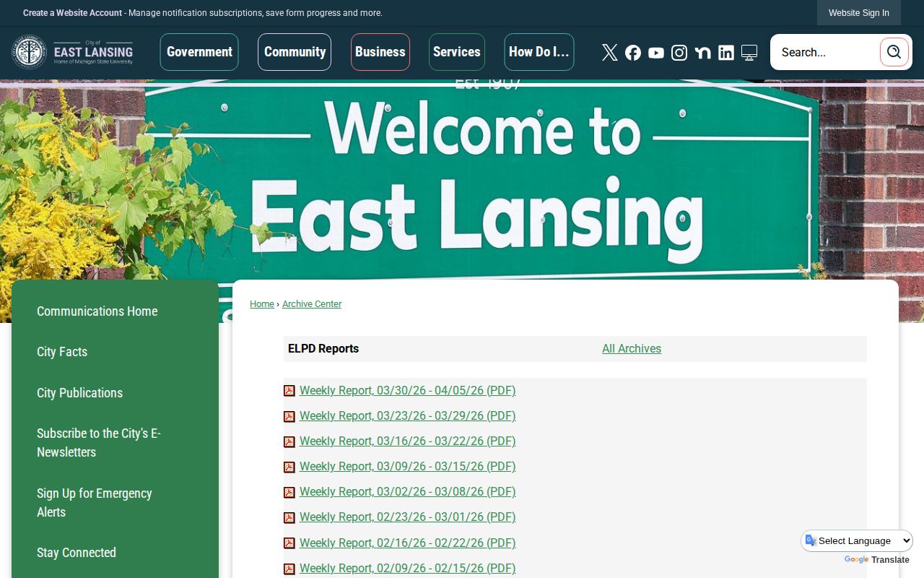Open Weekly Report 03/30/26 - 04/05/26 link
Viewport: 924px width, 578px height.
click(407, 391)
